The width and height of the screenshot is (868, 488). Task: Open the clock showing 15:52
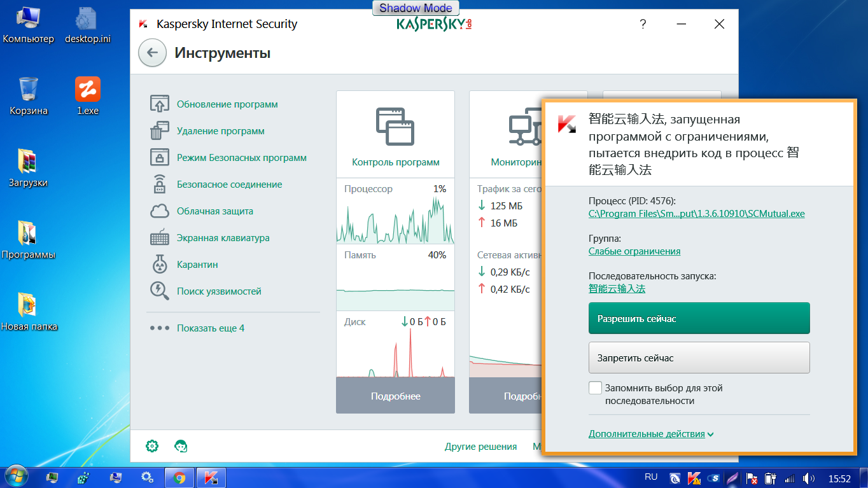point(839,478)
